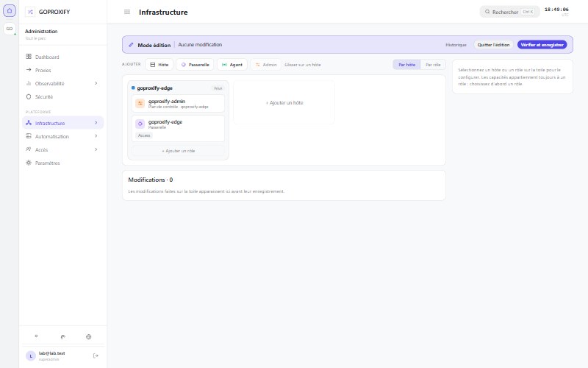Click the blue status dot of goproxify-edge host

[133, 88]
